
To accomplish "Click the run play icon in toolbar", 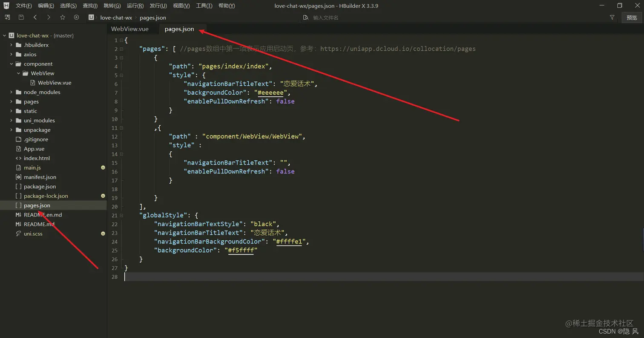I will pos(76,17).
